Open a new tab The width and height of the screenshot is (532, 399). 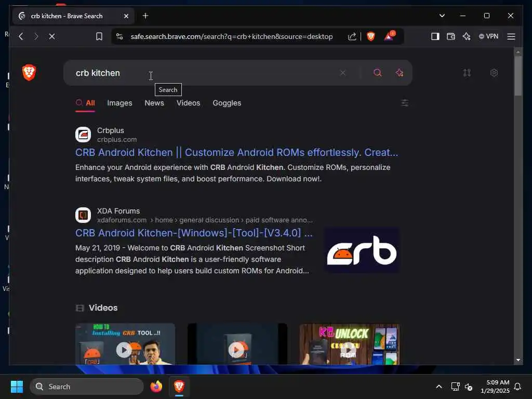tap(145, 16)
